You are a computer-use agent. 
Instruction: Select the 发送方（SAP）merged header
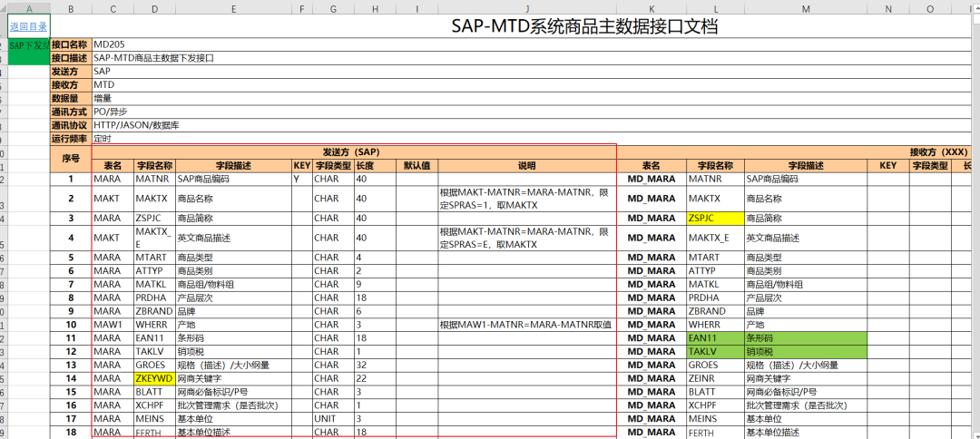click(354, 151)
